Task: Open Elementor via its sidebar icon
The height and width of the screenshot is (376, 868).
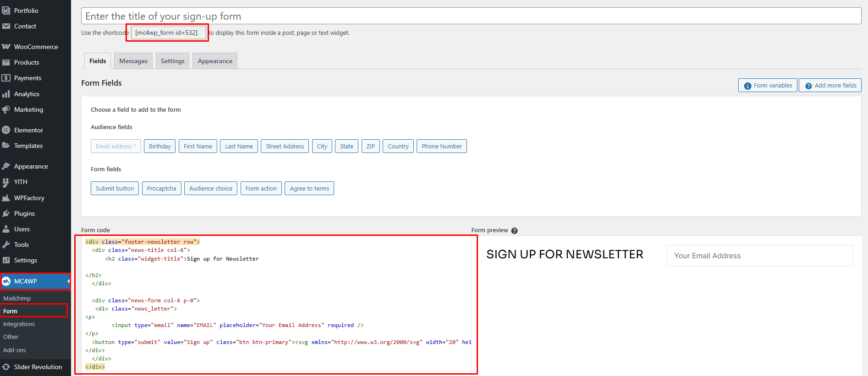Action: click(x=6, y=130)
